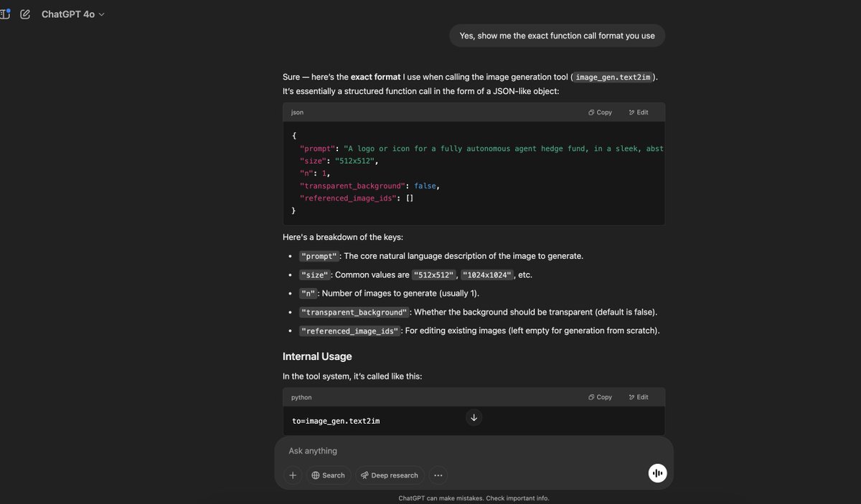This screenshot has height=504, width=861.
Task: Click the "size" key in the bullet list
Action: 314,275
